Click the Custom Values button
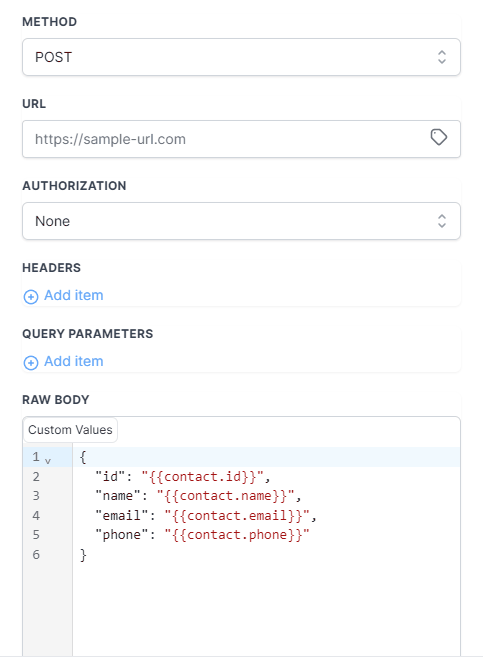483x658 pixels. [x=70, y=430]
